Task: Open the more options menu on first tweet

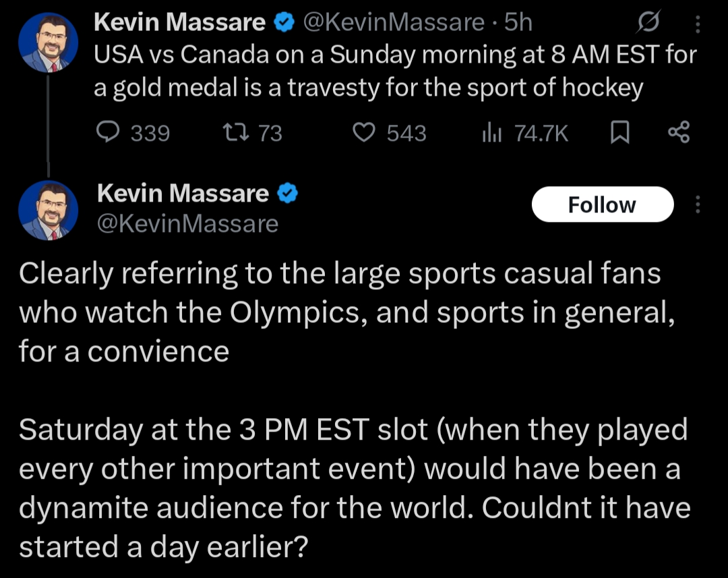Action: [x=698, y=25]
